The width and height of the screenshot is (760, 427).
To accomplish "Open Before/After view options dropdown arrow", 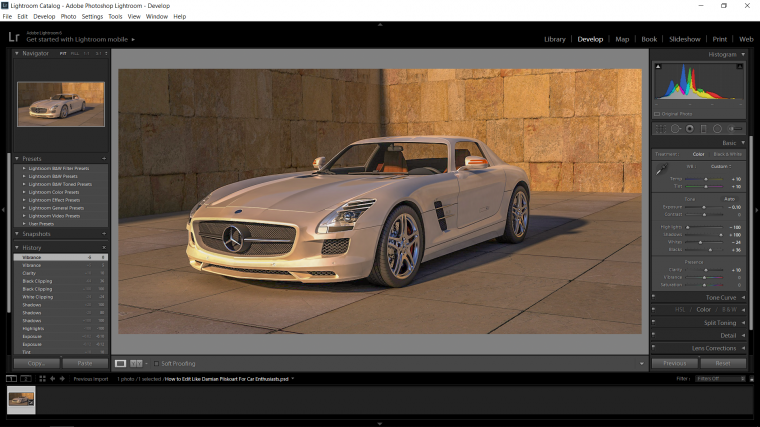I will (x=146, y=364).
